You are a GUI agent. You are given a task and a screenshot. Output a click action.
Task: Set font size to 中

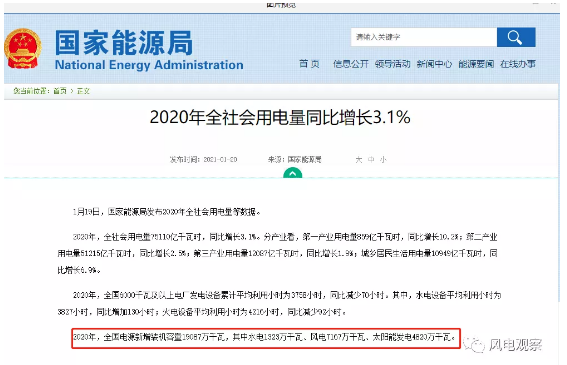coord(371,160)
